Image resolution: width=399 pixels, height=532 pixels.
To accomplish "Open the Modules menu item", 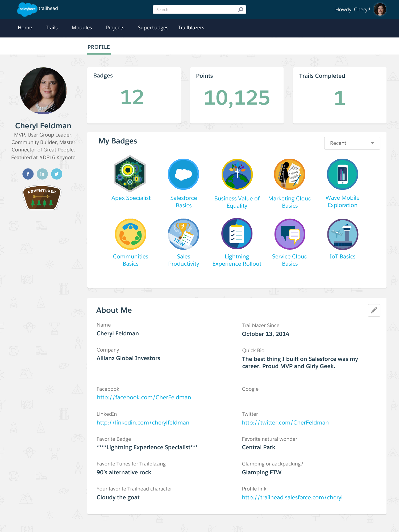I will (82, 28).
